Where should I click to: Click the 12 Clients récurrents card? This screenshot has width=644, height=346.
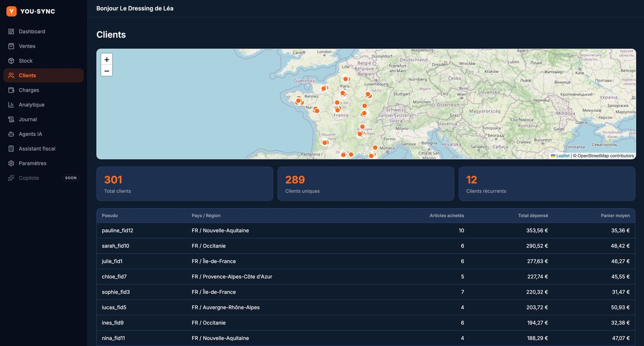click(547, 184)
